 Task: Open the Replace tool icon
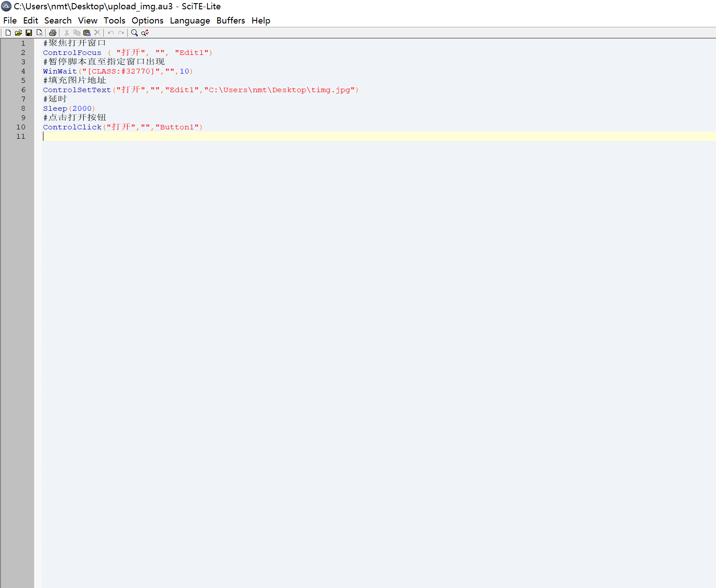tap(145, 33)
